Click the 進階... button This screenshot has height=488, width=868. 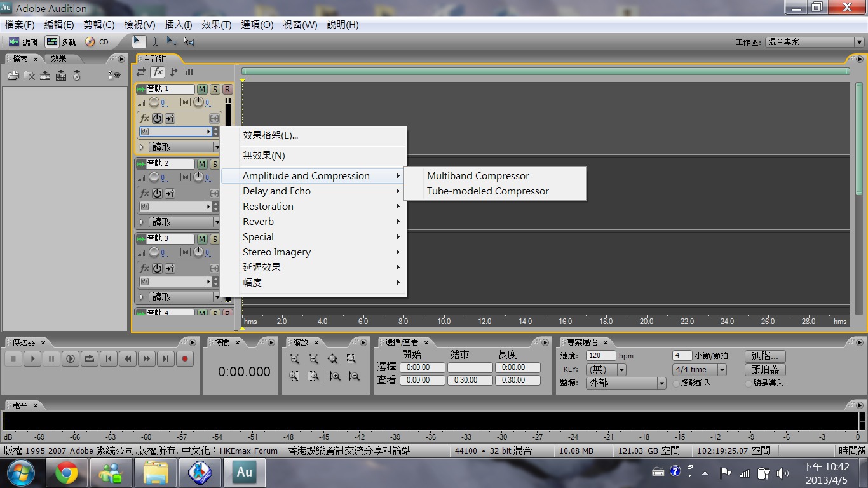pyautogui.click(x=765, y=356)
